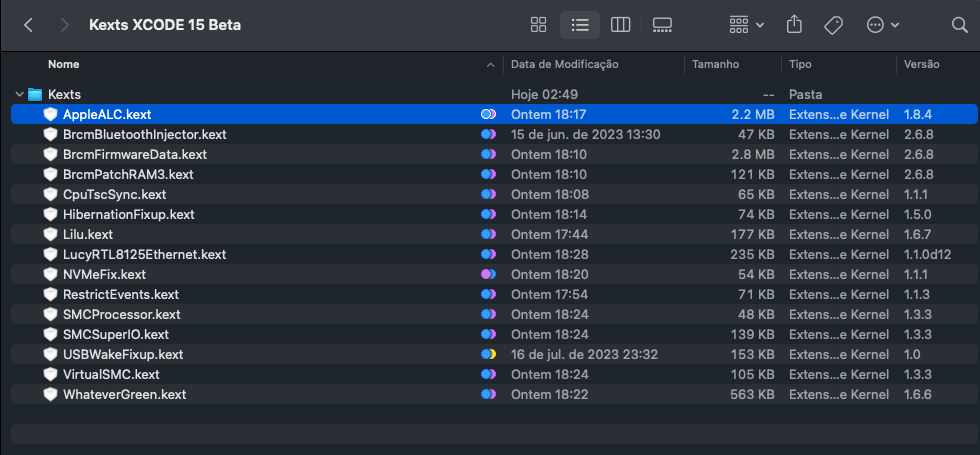
Task: Go forward in folder history
Action: coord(64,25)
